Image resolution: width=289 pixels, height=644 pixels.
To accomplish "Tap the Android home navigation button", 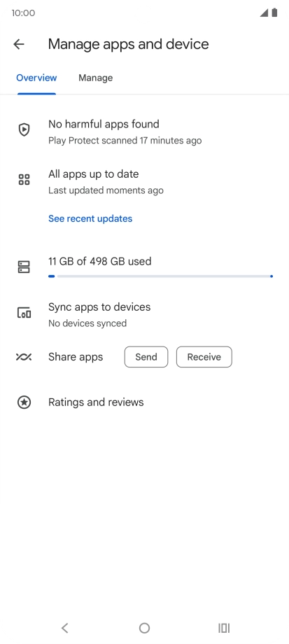I will [x=144, y=628].
